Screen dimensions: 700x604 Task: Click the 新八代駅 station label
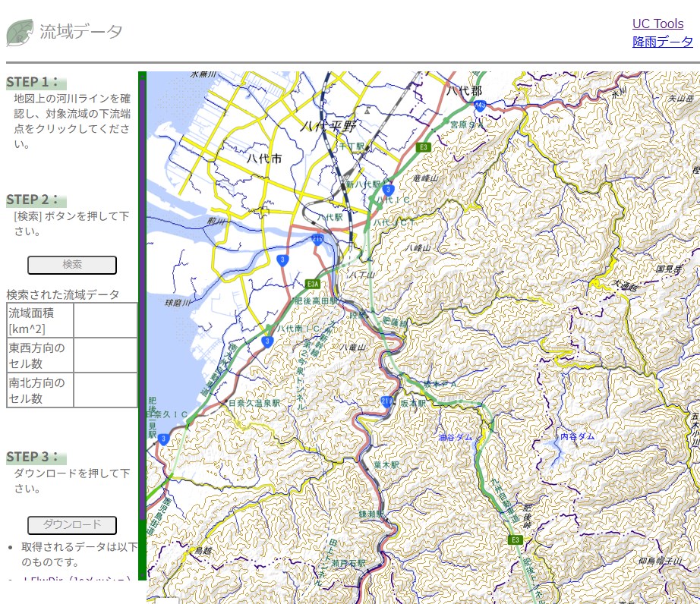[364, 184]
